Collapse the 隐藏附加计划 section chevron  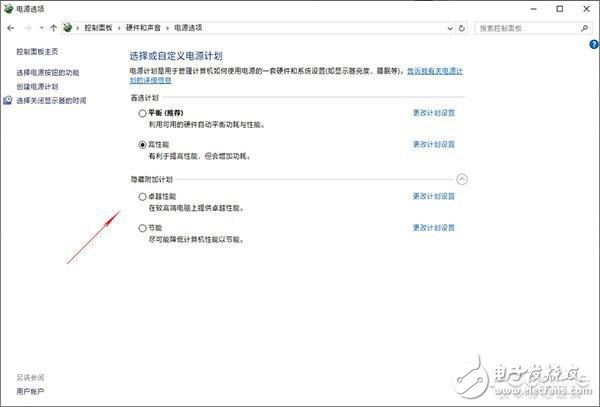(x=462, y=179)
